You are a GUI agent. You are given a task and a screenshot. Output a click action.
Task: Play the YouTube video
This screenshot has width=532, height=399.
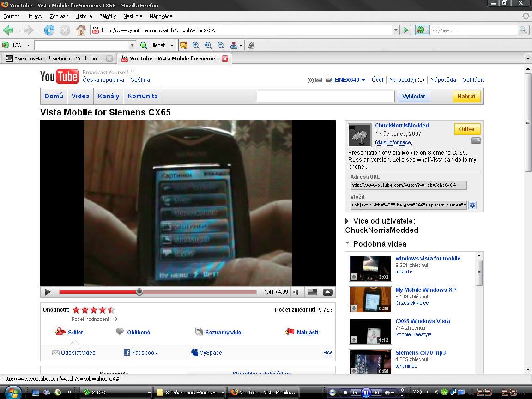pos(48,292)
